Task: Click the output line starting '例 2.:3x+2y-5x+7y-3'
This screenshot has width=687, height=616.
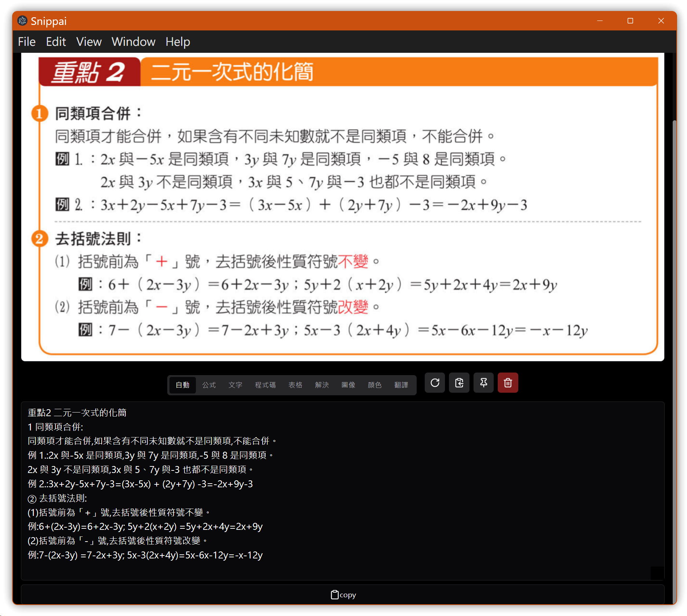Action: [x=140, y=484]
